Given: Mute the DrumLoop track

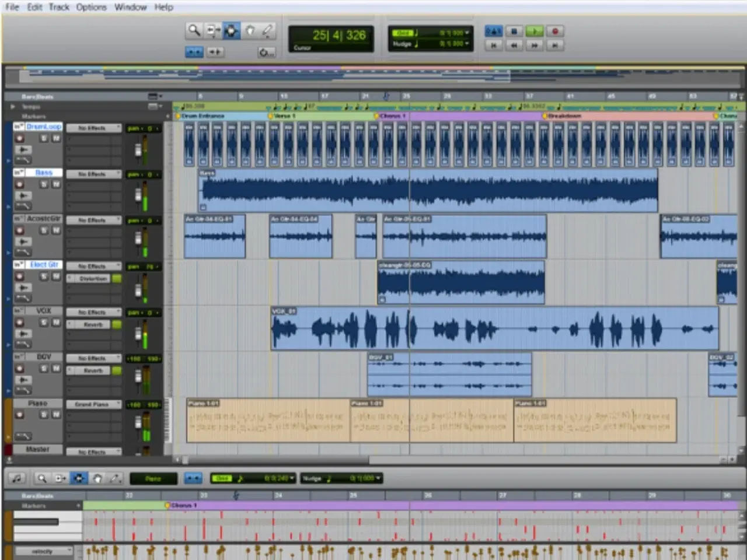Looking at the screenshot, I should pos(56,138).
